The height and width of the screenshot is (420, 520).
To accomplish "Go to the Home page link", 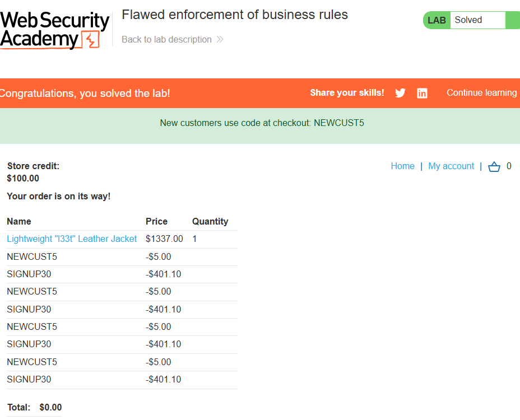I will pyautogui.click(x=402, y=166).
